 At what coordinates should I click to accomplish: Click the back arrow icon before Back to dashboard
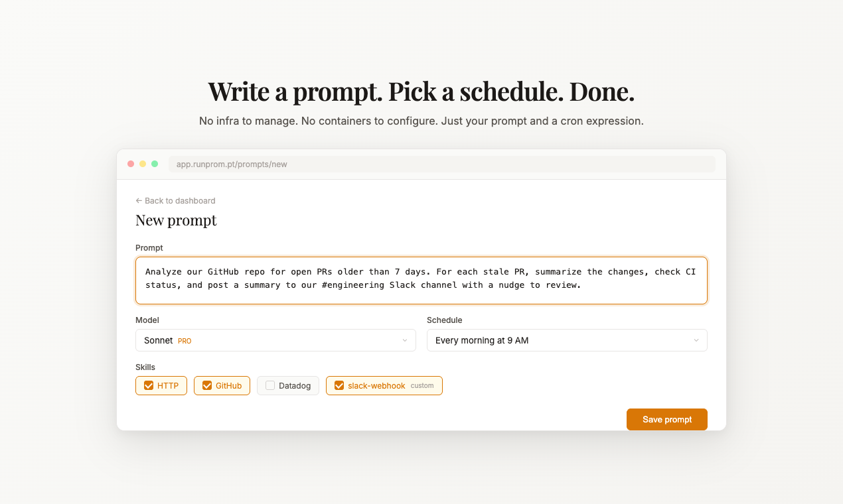click(x=138, y=200)
